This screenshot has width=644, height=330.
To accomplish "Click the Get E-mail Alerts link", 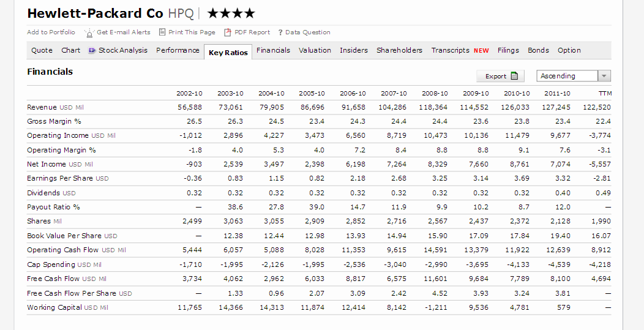I will [x=123, y=32].
